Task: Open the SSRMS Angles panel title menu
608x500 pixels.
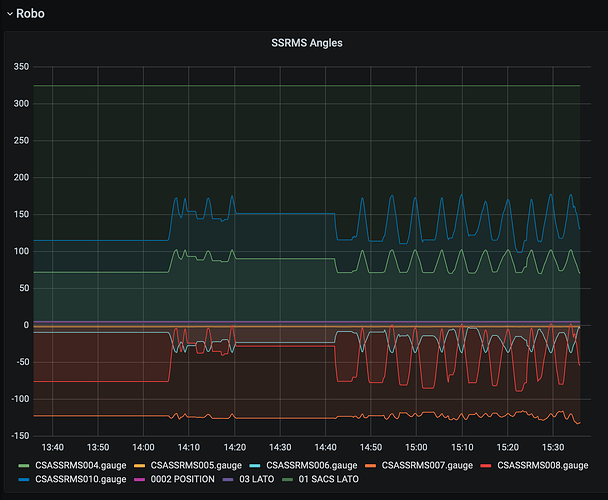Action: coord(306,43)
